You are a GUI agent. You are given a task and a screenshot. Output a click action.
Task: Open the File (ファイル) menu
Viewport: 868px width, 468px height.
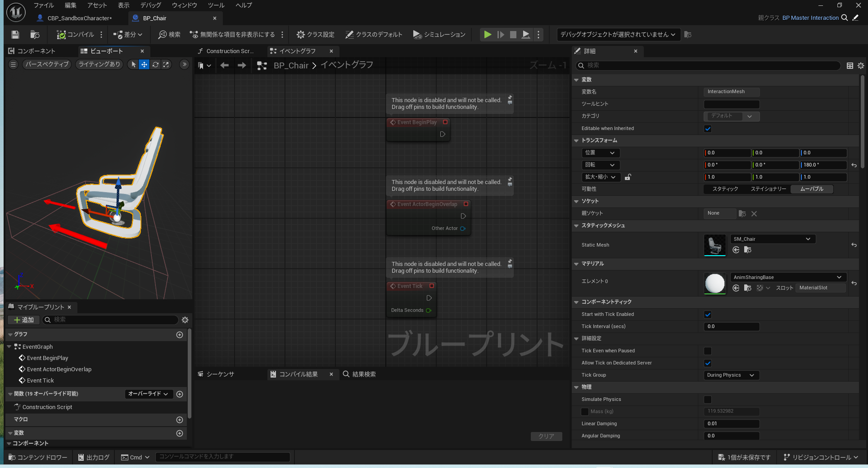click(x=44, y=5)
